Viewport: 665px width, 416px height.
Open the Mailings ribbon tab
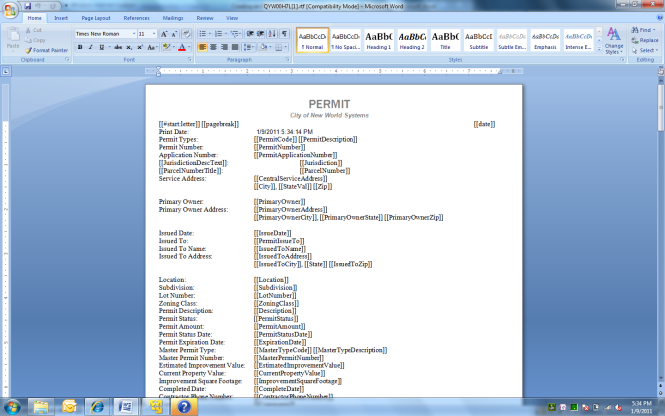[x=173, y=18]
